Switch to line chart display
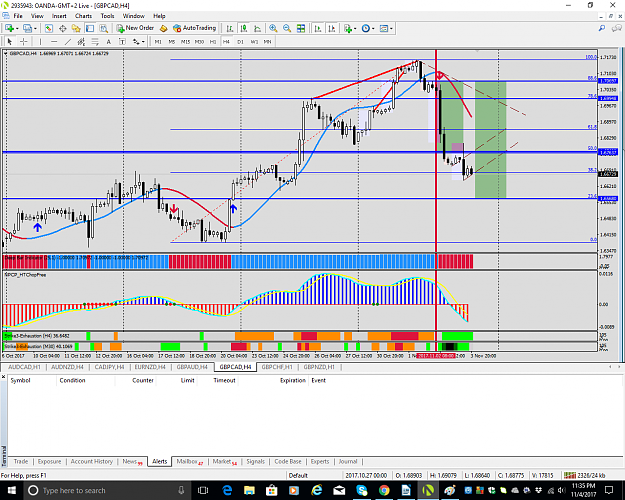The height and width of the screenshot is (500, 625). (257, 28)
